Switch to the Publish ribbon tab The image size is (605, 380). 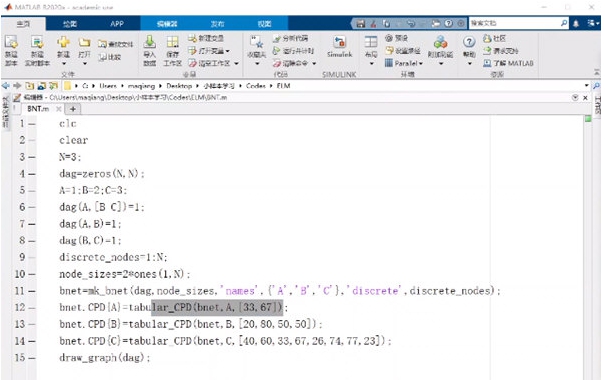[x=217, y=24]
